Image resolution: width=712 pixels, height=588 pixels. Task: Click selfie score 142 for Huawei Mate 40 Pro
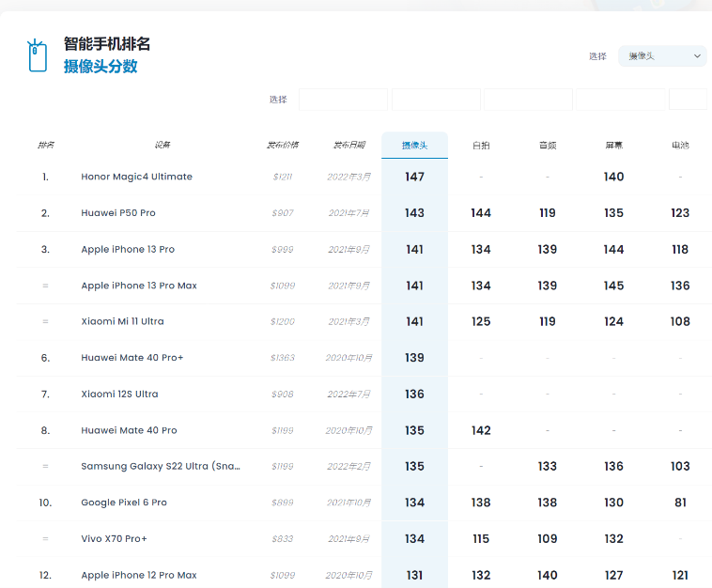coord(481,430)
